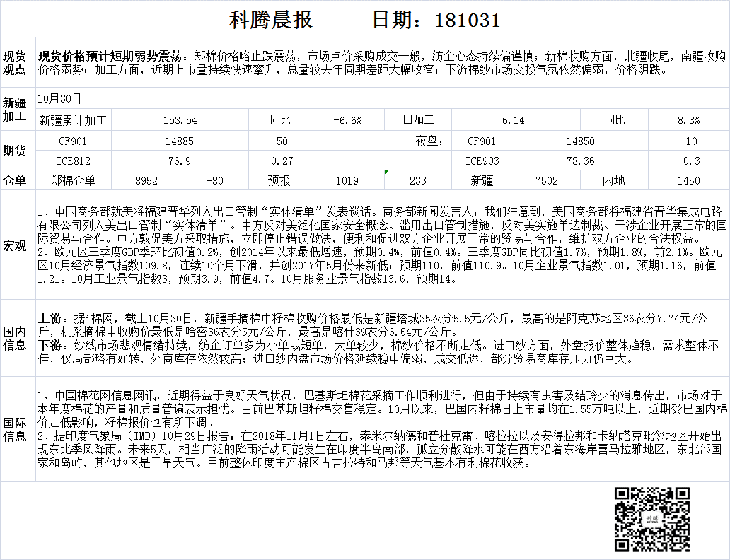Viewport: 730px width, 560px height.
Task: Click the 新疆累计加工 label cell
Action: coord(73,120)
